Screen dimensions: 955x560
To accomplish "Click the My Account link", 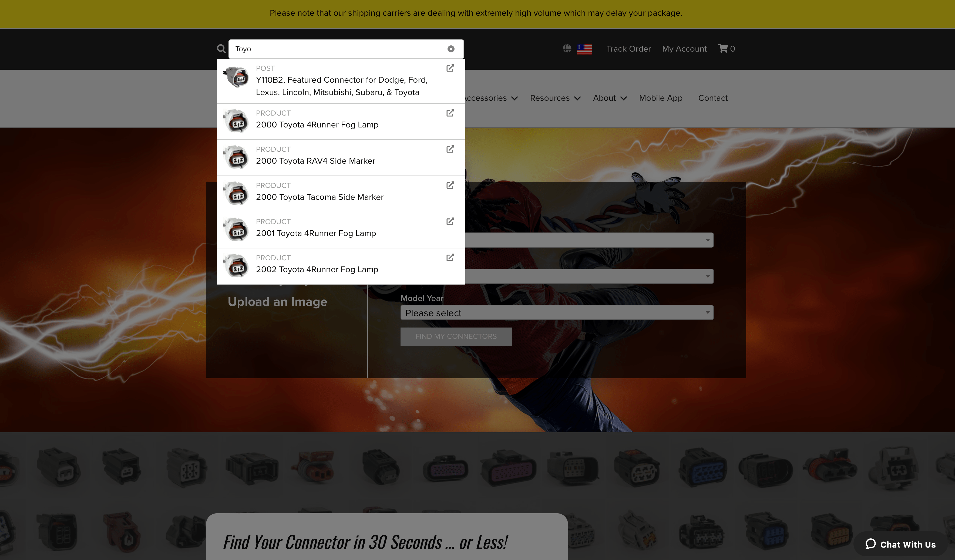I will coord(684,48).
